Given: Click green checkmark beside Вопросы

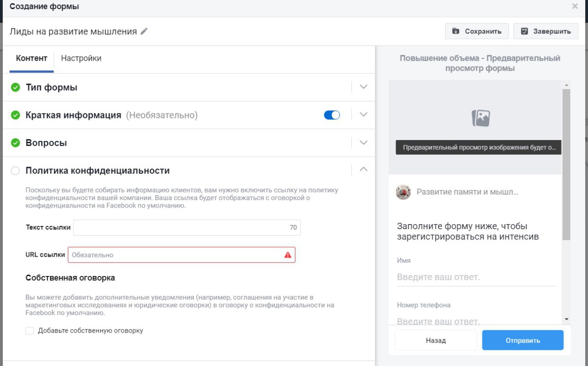Looking at the screenshot, I should [16, 143].
